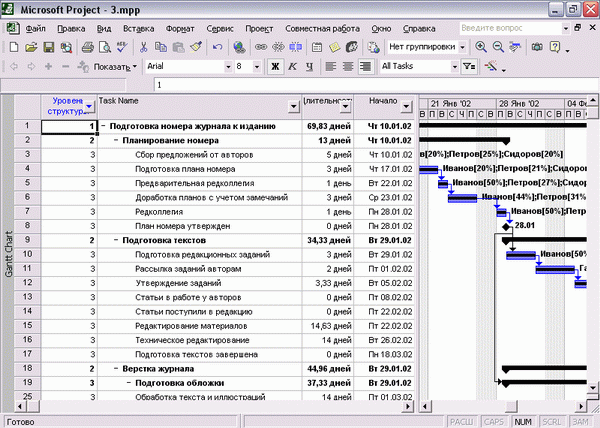Launch the Gantt Chart Wizard
Viewport: 600px width, 428px height.
tap(491, 67)
